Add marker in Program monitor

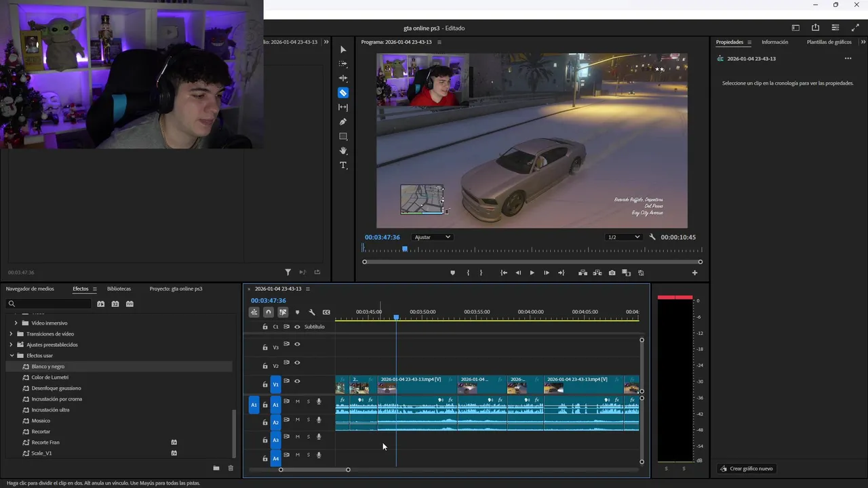(452, 272)
